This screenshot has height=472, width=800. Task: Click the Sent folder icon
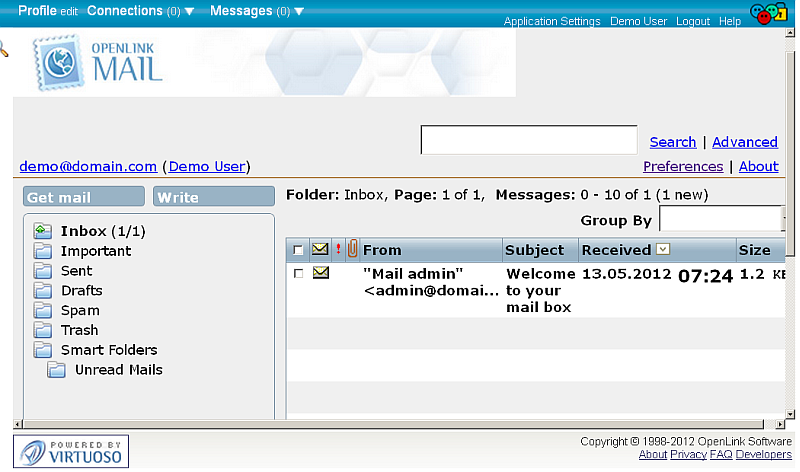(43, 271)
